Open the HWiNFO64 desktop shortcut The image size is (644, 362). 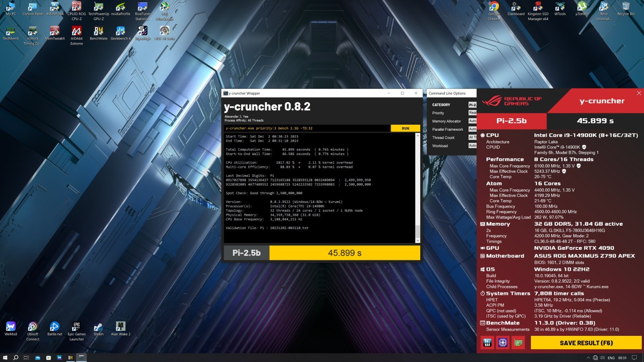pos(54,9)
